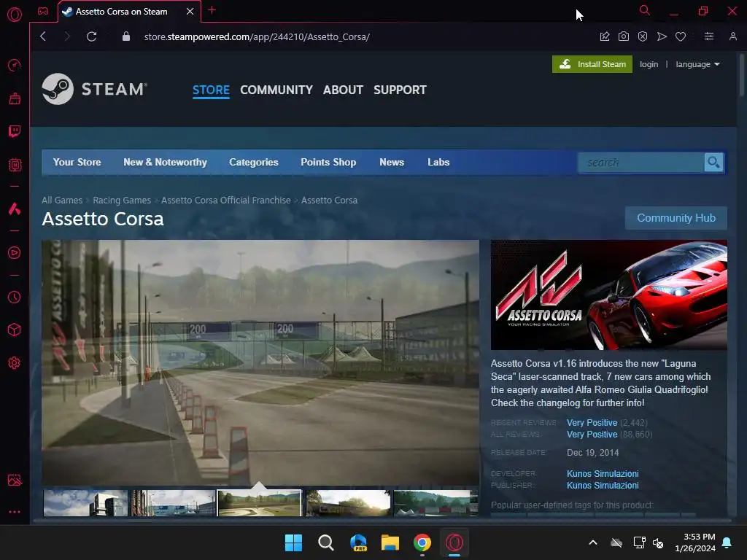Select the first screenshot thumbnail
This screenshot has width=747, height=560.
86,503
